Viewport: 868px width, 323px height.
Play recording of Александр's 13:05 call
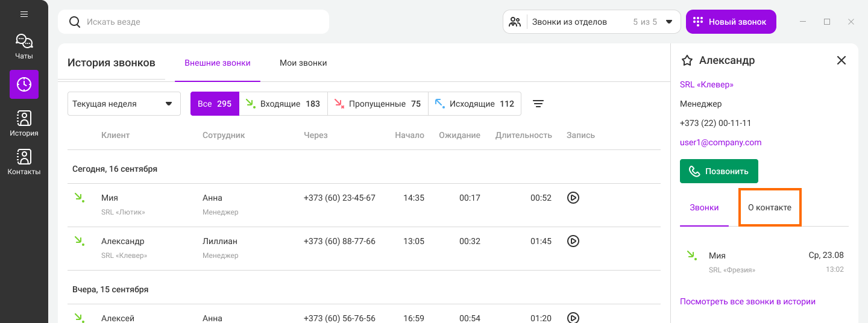click(573, 241)
